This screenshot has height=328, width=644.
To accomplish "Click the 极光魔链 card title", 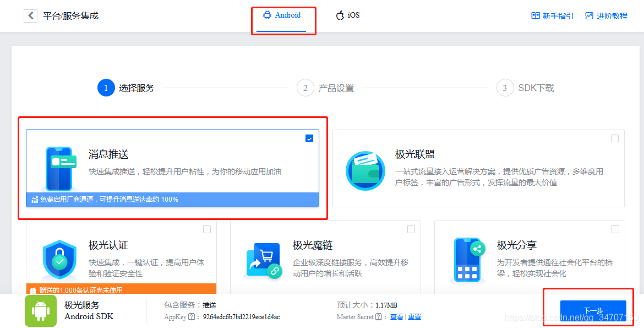I will (313, 245).
